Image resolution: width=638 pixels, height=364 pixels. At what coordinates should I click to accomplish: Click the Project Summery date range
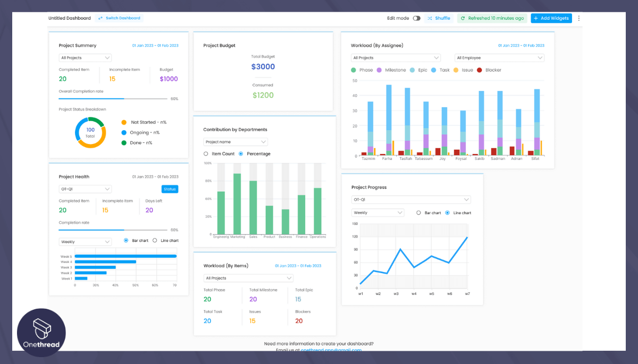coord(155,46)
